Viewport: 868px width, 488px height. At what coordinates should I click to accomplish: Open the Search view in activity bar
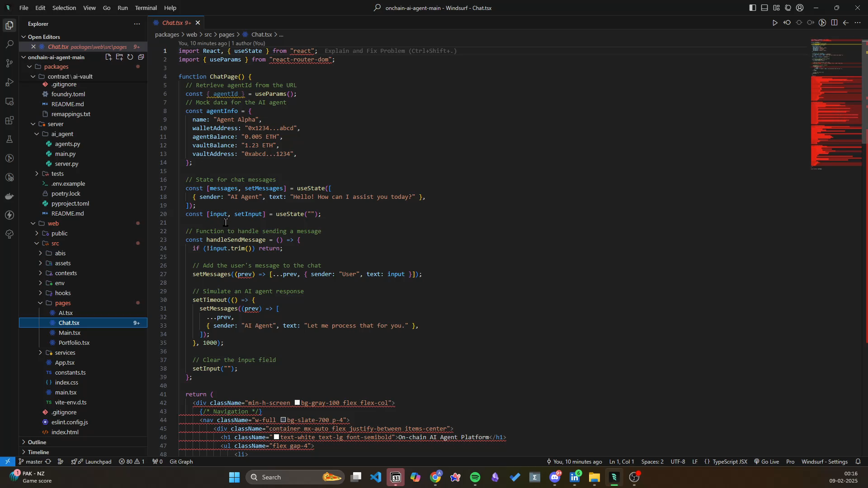tap(9, 44)
